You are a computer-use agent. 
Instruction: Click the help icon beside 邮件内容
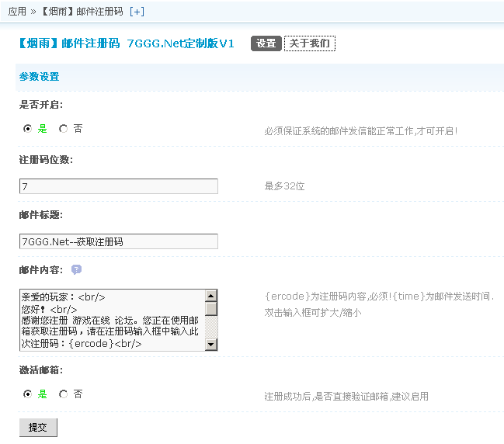click(76, 269)
